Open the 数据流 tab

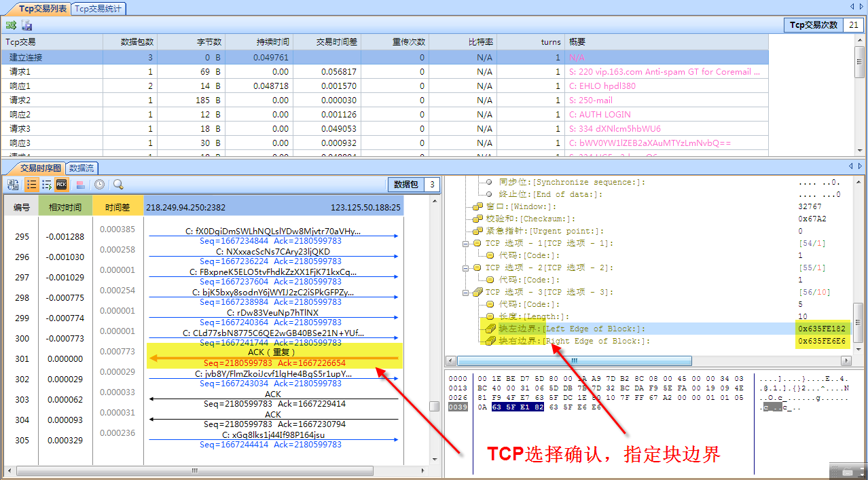pyautogui.click(x=82, y=168)
